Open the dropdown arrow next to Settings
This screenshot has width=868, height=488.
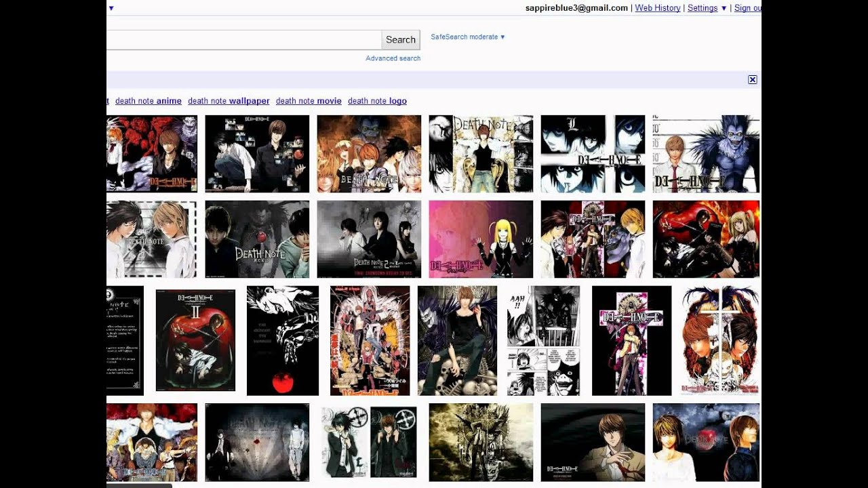[x=724, y=8]
